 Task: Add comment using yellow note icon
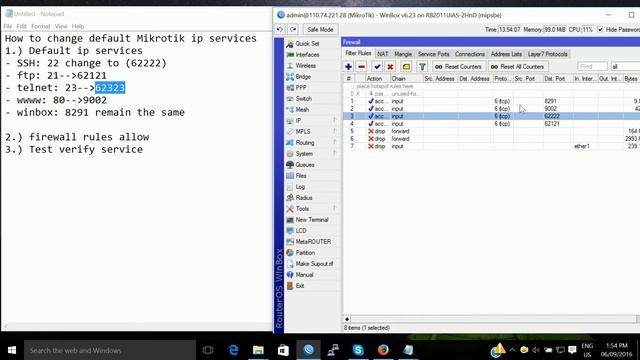(406, 67)
